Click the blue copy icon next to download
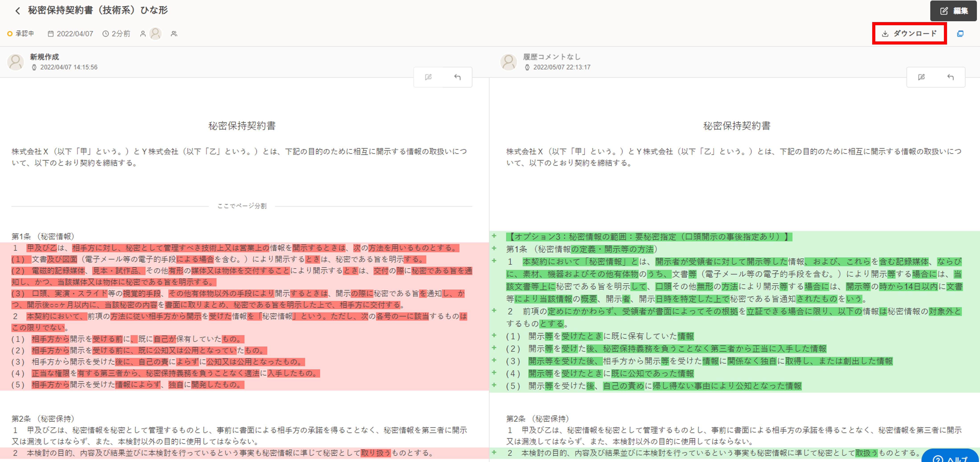The image size is (980, 462). coord(960,34)
